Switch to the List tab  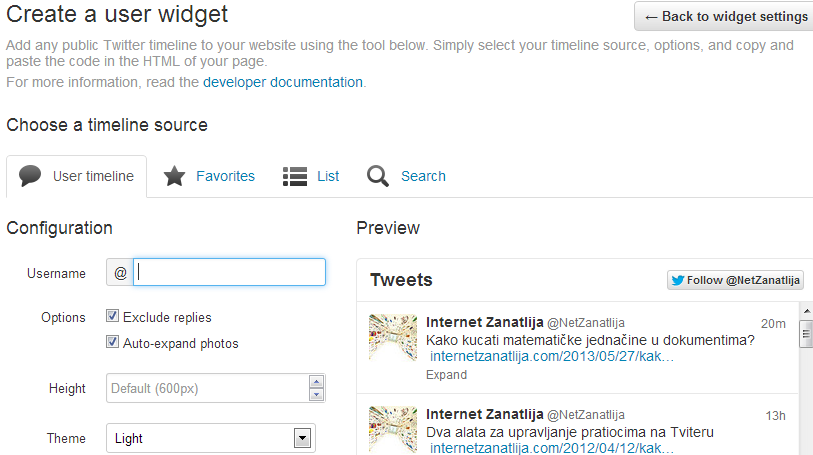click(x=311, y=176)
